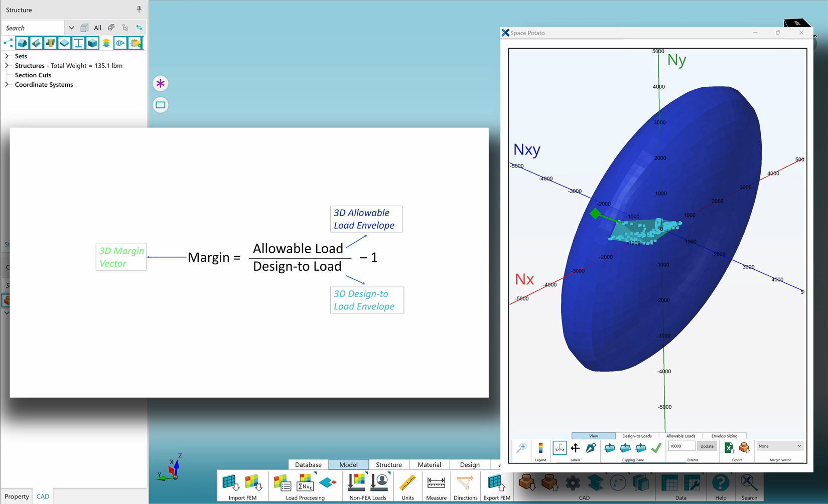Click the All filter button
Screen dimensions: 828x504
point(97,28)
